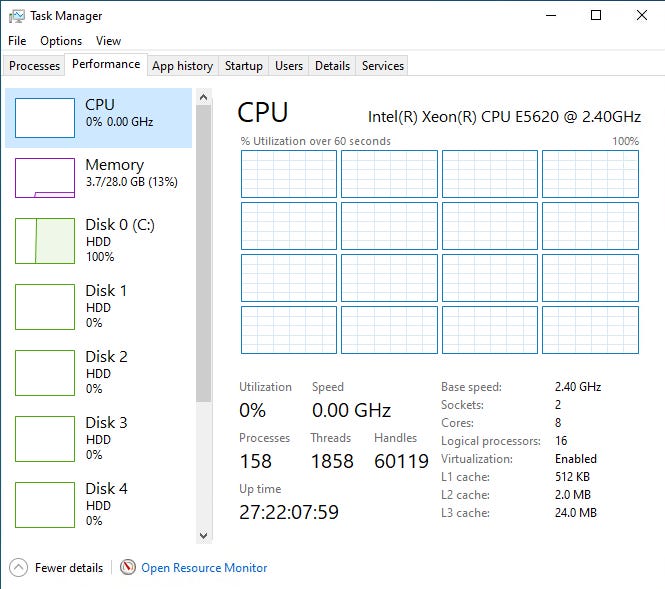Viewport: 665px width, 589px height.
Task: Click the first logical processor graph
Action: click(289, 174)
